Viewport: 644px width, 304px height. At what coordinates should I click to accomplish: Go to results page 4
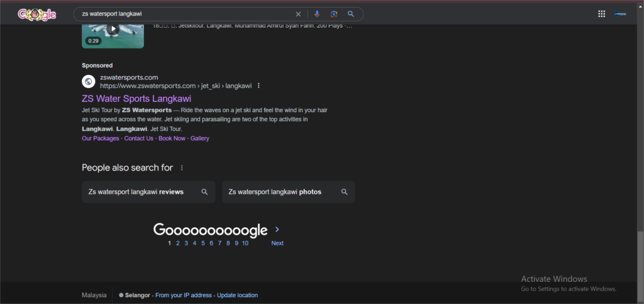[195, 243]
